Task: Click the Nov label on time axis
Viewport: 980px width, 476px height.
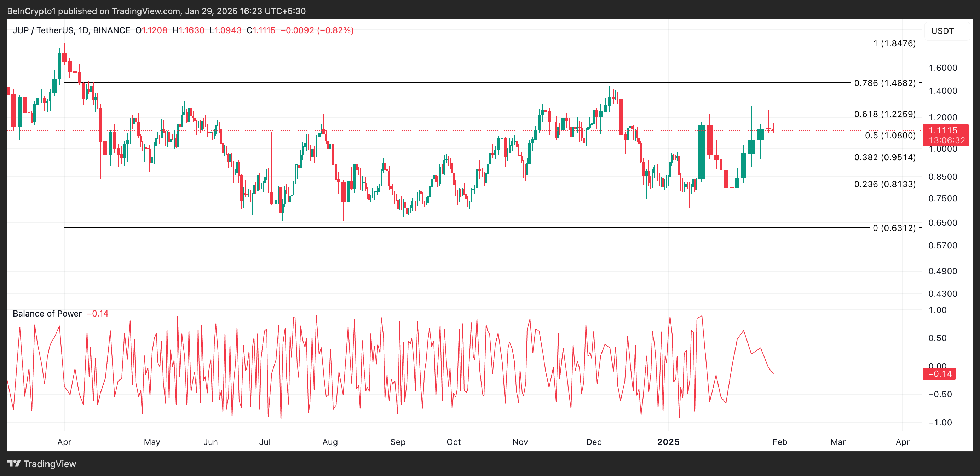Action: tap(520, 442)
